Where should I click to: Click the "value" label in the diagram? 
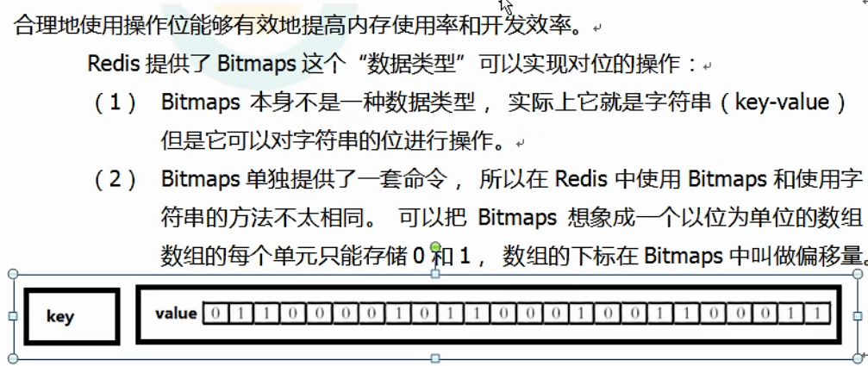(176, 313)
